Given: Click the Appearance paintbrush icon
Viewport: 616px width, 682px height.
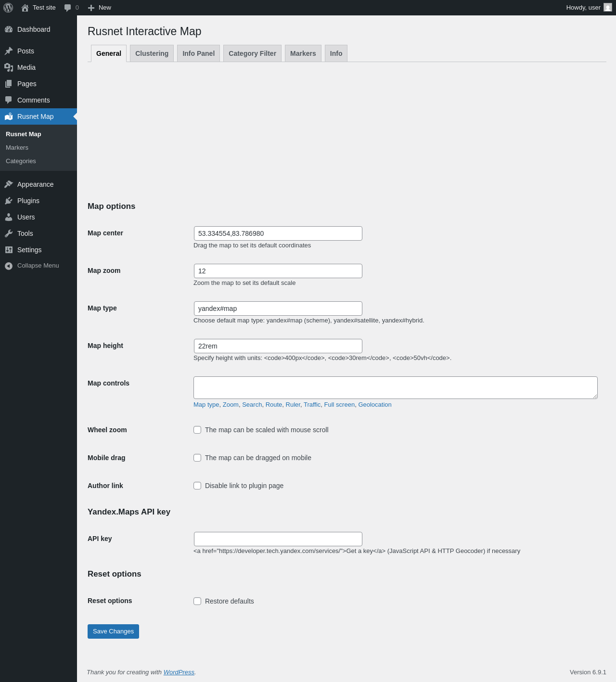Looking at the screenshot, I should [9, 184].
